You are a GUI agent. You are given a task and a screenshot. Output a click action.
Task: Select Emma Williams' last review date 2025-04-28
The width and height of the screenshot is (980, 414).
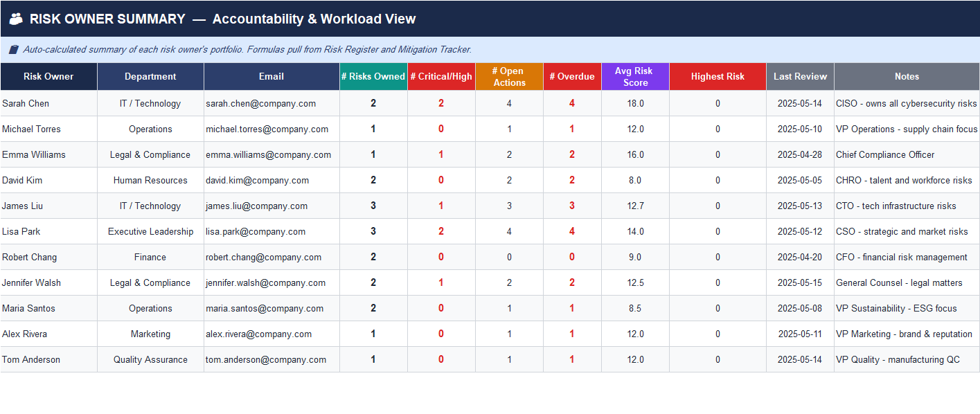coord(800,154)
